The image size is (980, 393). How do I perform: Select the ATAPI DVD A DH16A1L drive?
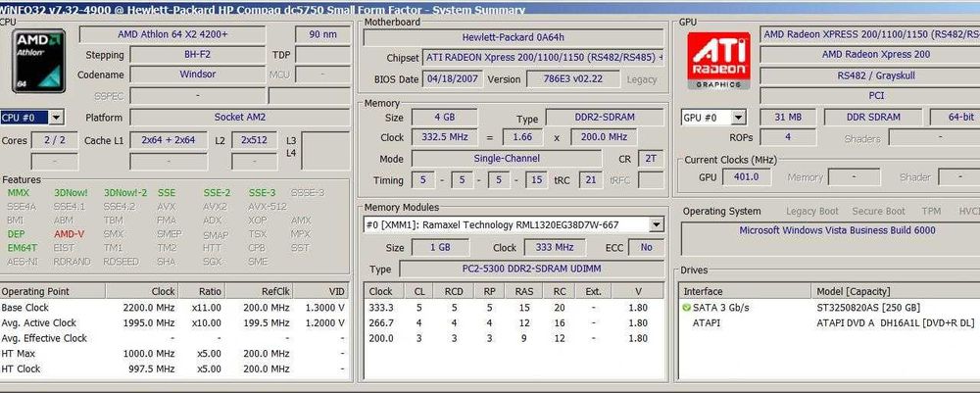tap(829, 323)
